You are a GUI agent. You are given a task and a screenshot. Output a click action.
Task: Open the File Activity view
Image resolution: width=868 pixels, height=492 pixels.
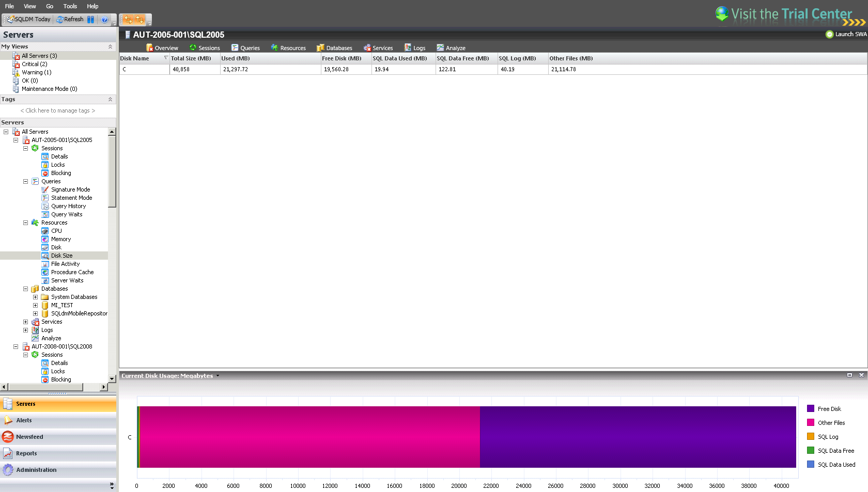(65, 264)
